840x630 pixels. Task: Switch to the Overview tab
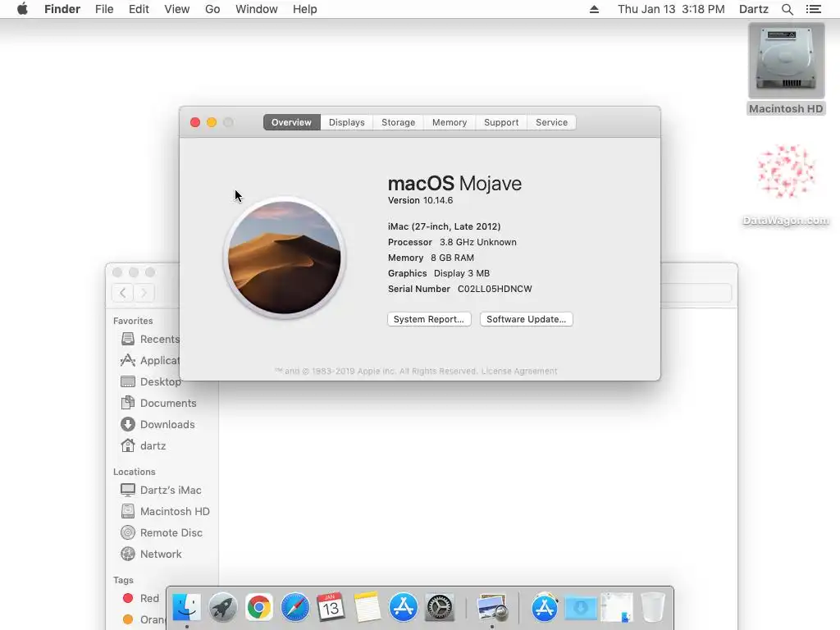click(291, 122)
